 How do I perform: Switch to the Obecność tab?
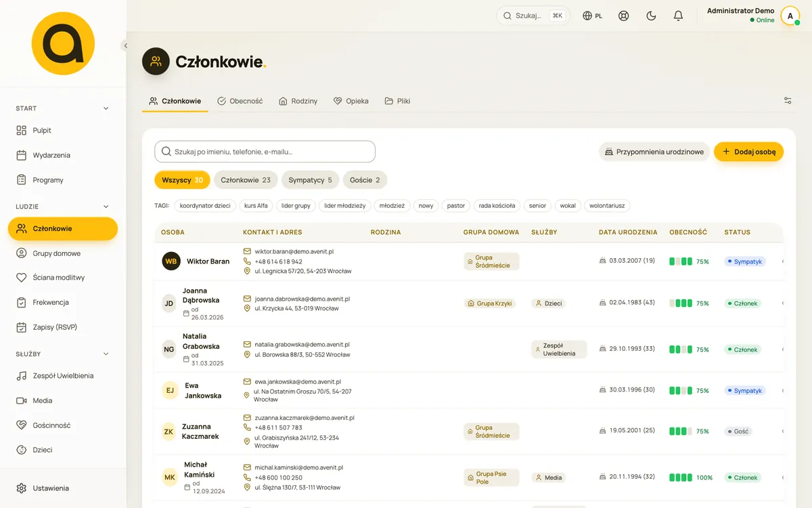point(240,101)
